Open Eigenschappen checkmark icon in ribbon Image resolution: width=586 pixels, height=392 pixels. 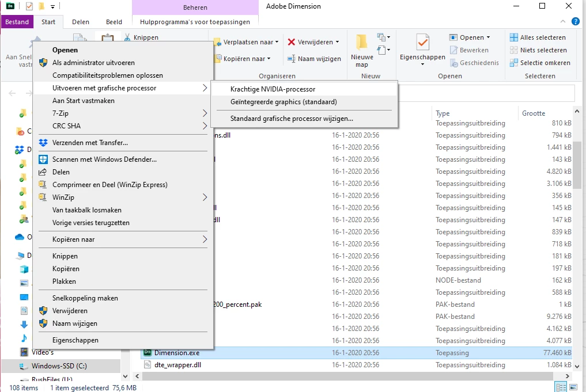point(422,42)
